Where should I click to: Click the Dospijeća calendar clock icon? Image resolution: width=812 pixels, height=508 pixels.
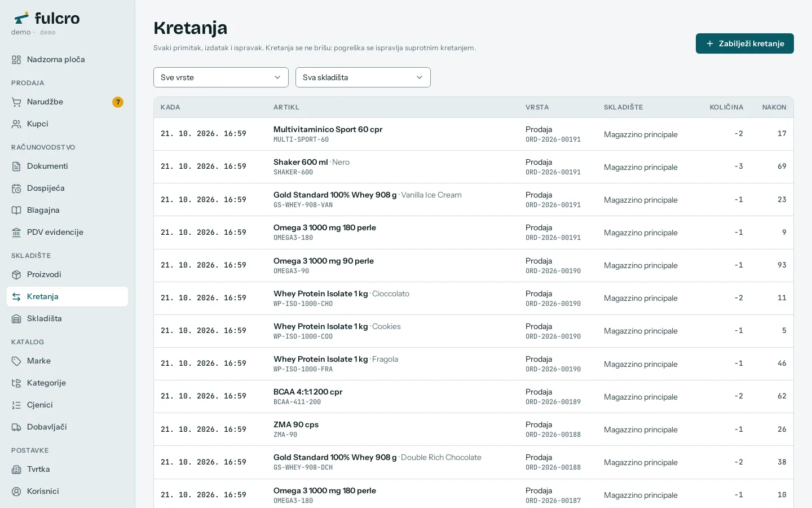(16, 189)
